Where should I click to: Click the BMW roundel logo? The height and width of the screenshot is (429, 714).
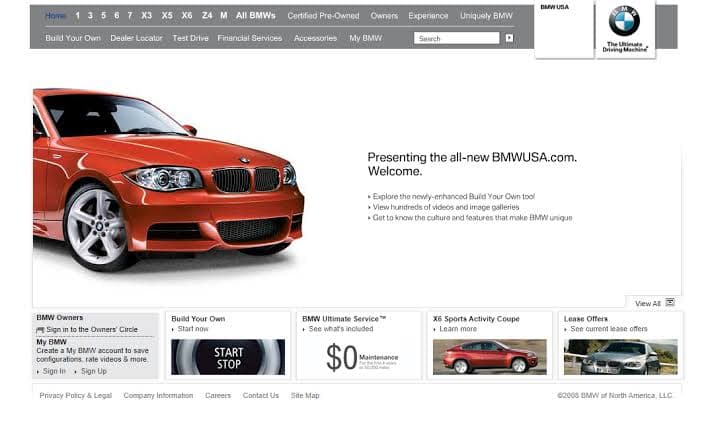[x=624, y=21]
